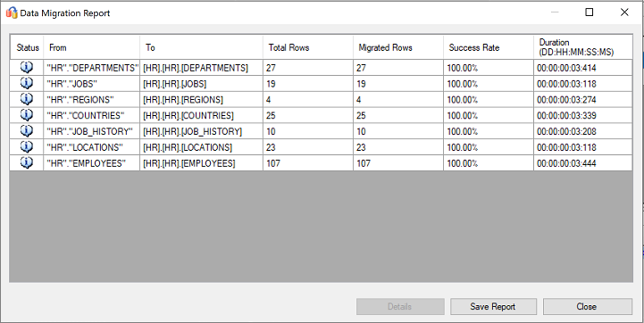Click the greyed-out Details button
644x323 pixels.
pos(400,307)
